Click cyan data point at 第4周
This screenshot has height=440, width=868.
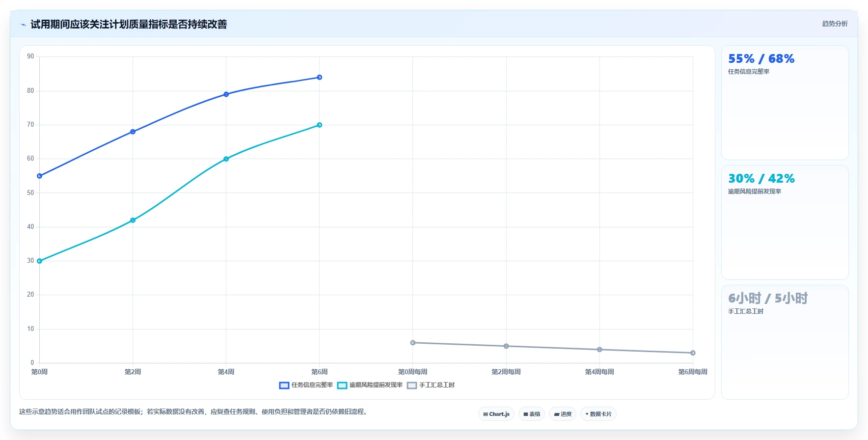pos(226,159)
